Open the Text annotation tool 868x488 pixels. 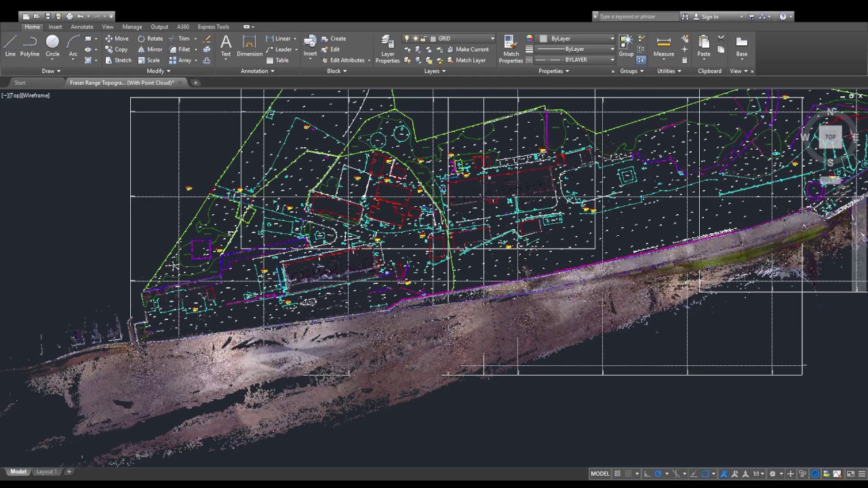[226, 45]
